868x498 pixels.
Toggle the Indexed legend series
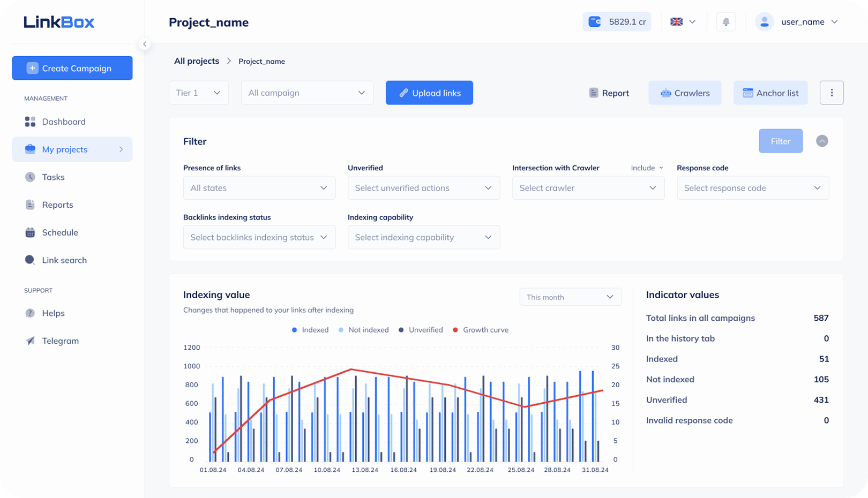[x=310, y=330]
